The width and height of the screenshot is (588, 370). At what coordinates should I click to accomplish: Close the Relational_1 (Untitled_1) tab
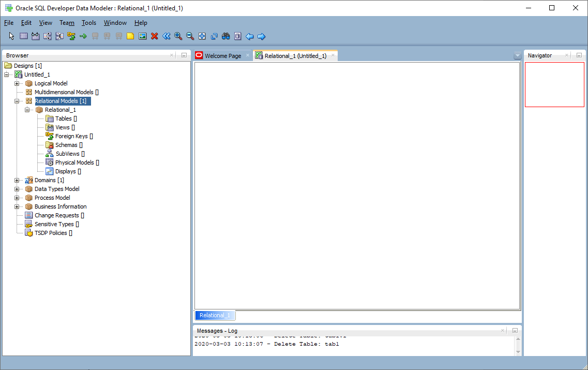tap(333, 55)
